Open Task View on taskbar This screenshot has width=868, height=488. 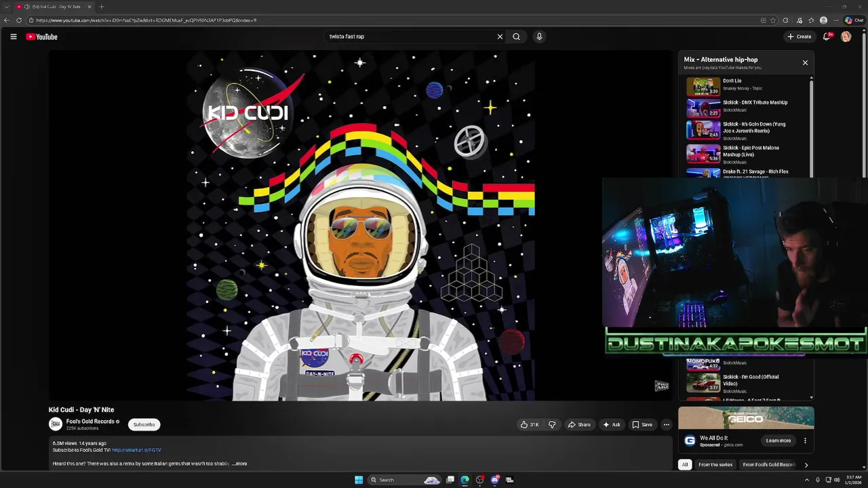click(450, 480)
